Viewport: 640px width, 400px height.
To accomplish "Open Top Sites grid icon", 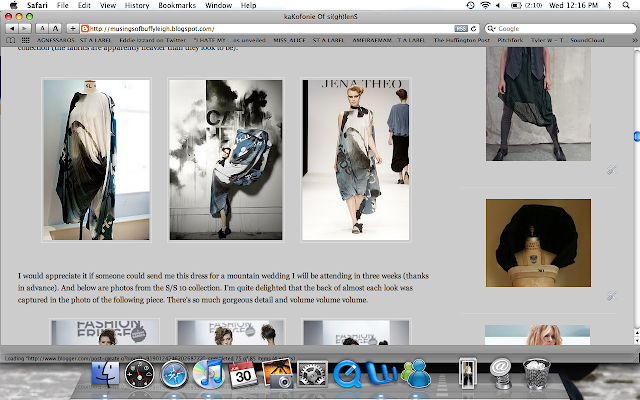I will [25, 40].
